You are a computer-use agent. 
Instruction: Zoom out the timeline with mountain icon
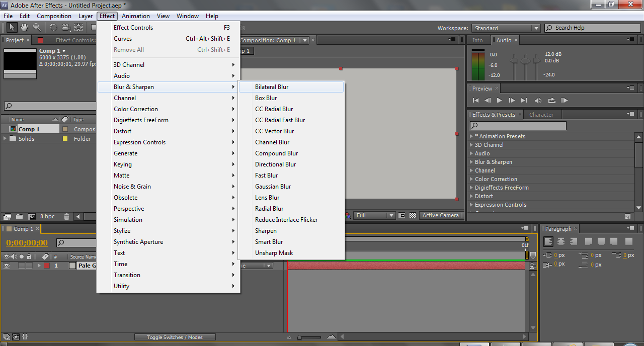click(x=289, y=337)
